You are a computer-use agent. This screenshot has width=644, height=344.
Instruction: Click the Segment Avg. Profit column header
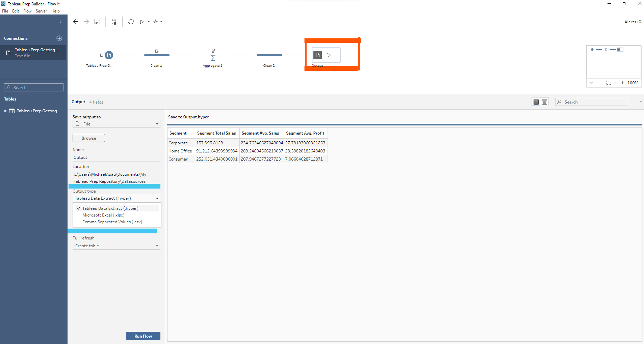pyautogui.click(x=306, y=133)
